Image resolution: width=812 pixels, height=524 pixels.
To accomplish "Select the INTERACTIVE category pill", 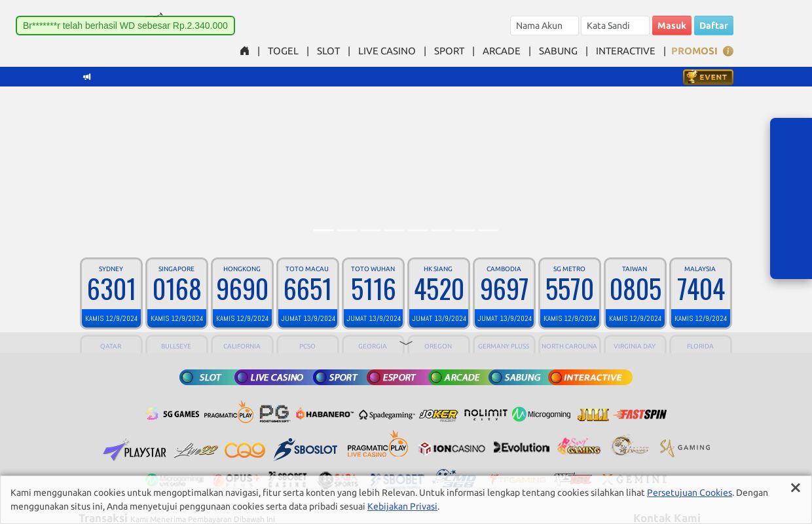I will click(591, 377).
